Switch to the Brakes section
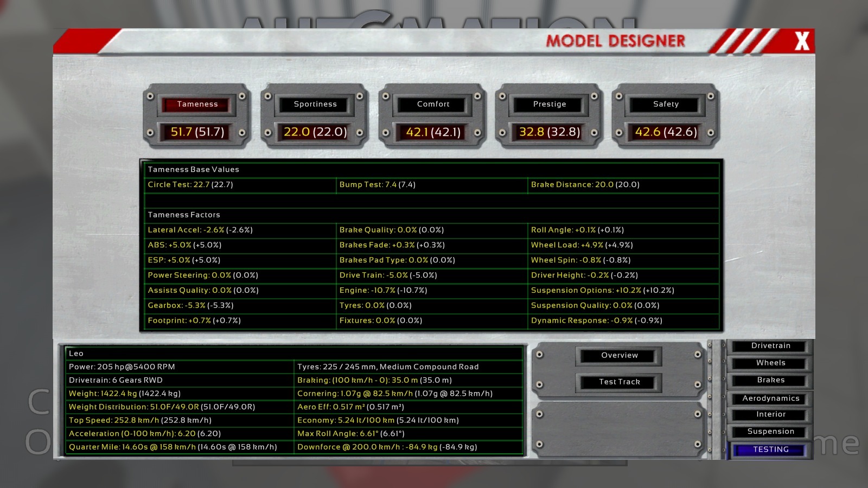This screenshot has width=868, height=488. (x=770, y=380)
